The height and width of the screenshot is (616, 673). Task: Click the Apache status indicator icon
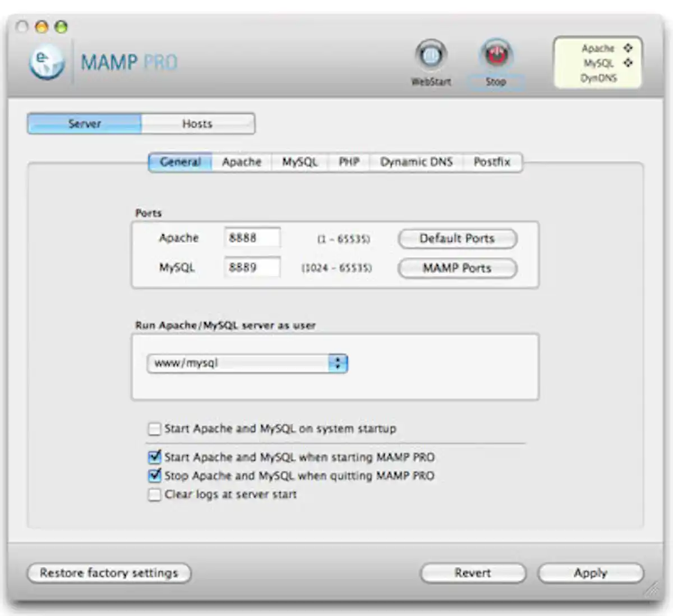[x=628, y=48]
